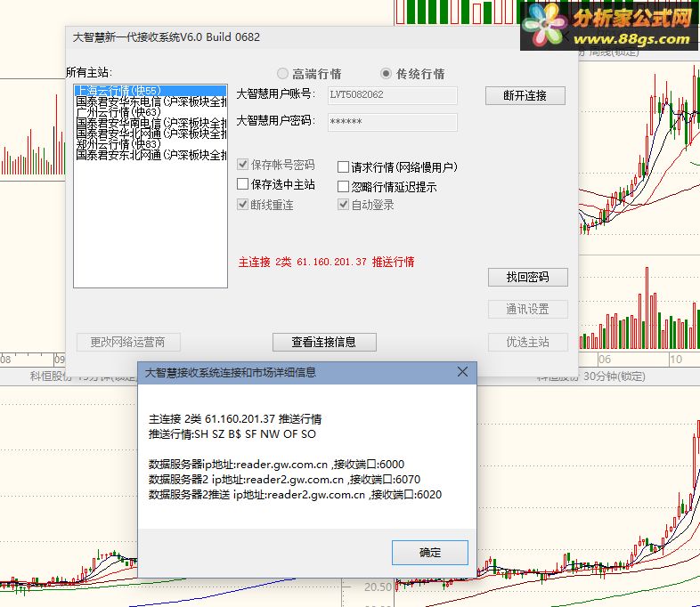
Task: Select 广州云行情(快63) server entry
Action: pos(151,112)
